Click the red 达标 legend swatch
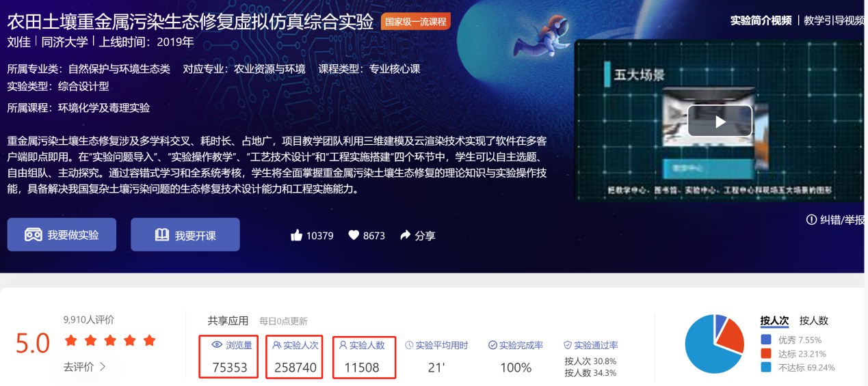This screenshot has height=386, width=868. pyautogui.click(x=766, y=353)
